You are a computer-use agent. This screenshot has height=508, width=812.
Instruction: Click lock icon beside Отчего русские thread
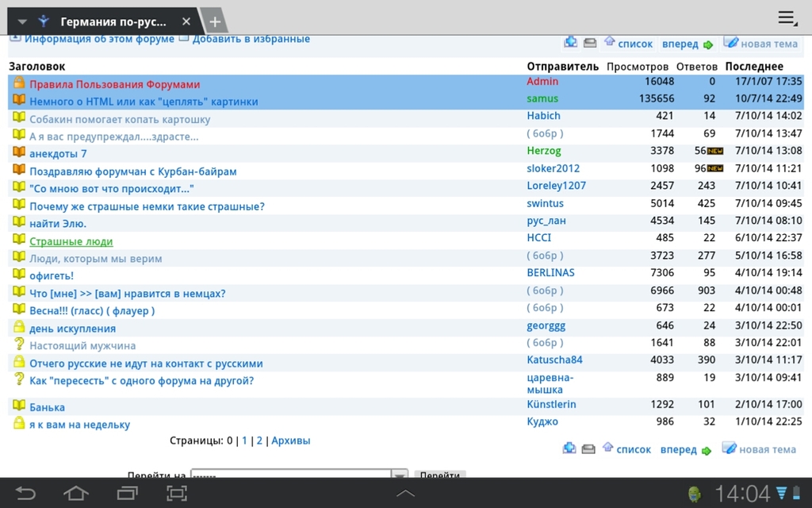(x=19, y=361)
